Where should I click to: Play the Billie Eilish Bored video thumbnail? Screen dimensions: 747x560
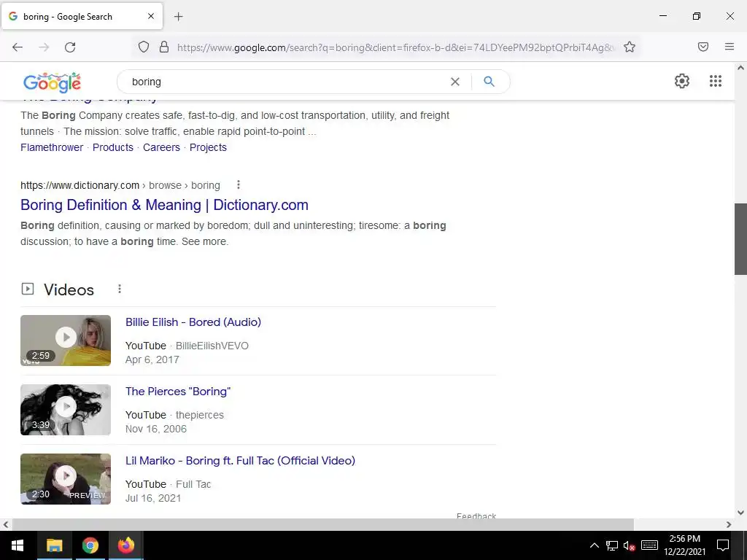click(x=66, y=341)
